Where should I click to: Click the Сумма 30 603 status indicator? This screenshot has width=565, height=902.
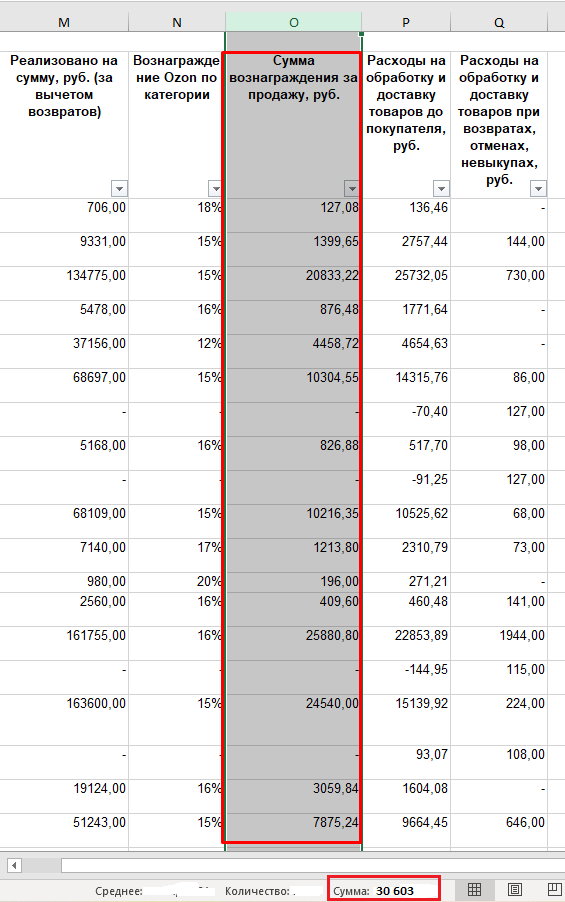[x=383, y=891]
